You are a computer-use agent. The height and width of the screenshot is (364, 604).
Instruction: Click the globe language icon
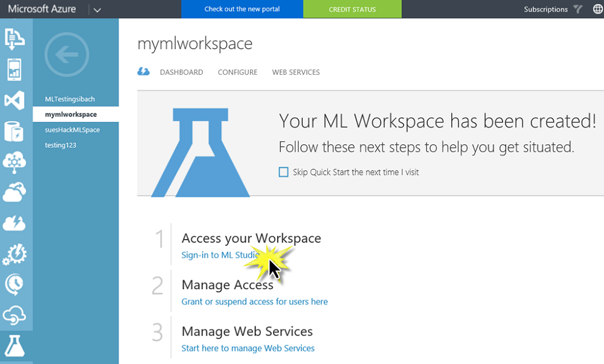[598, 9]
